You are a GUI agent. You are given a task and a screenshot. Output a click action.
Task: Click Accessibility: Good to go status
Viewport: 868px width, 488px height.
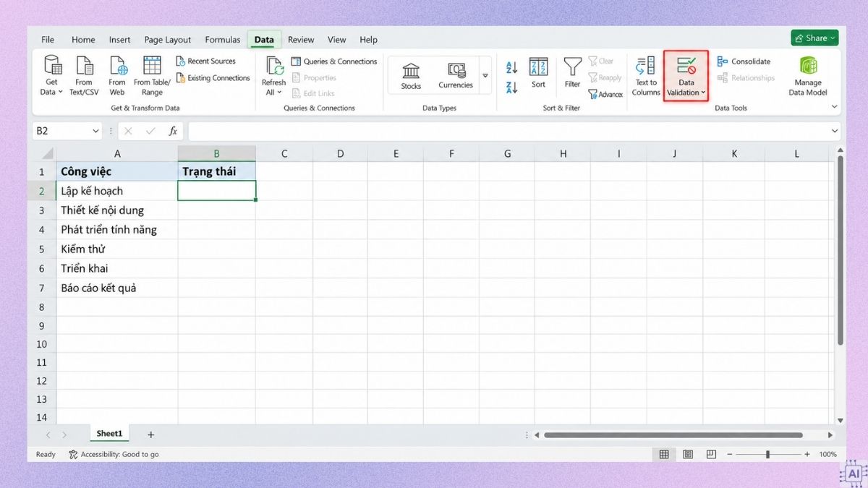point(114,455)
